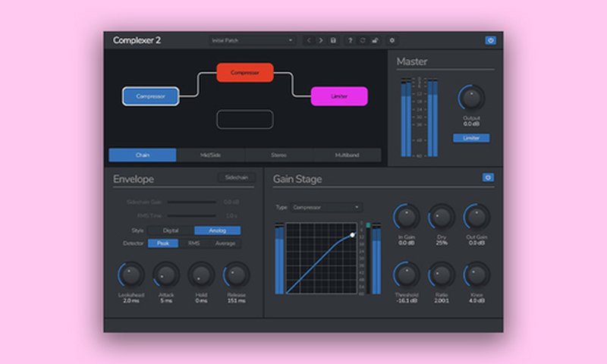Switch envelope style to Digital
607x364 pixels.
point(171,231)
